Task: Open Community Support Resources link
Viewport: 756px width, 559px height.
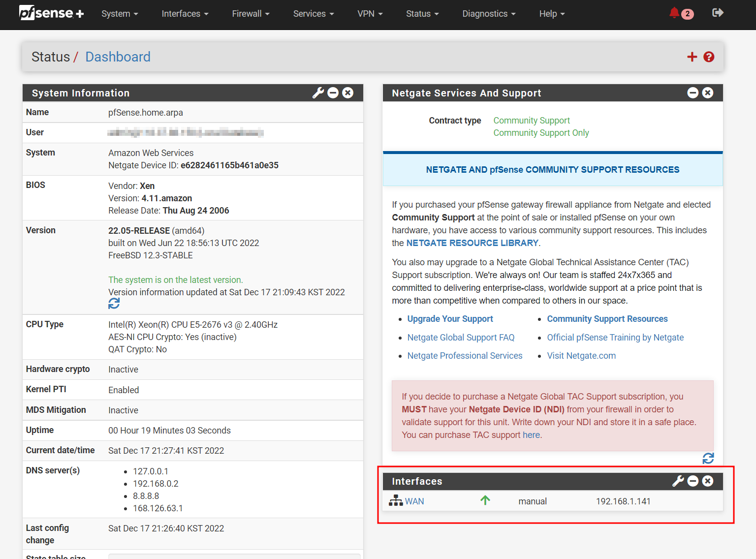Action: click(607, 319)
